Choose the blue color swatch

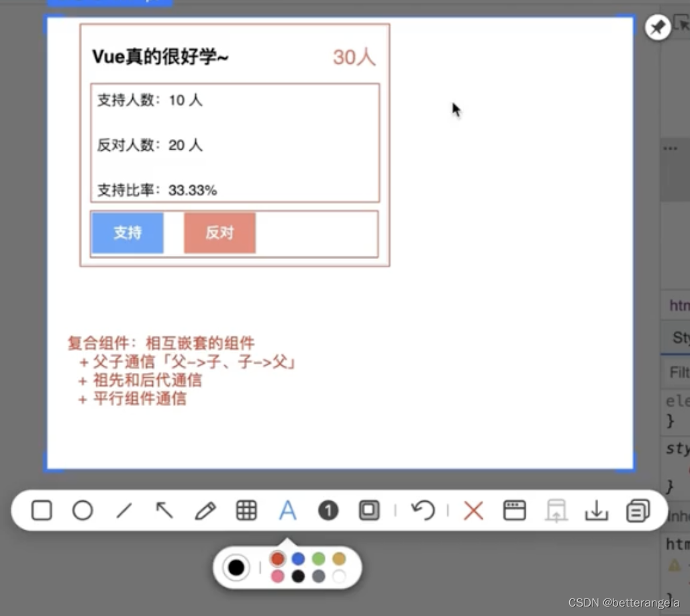tap(298, 559)
